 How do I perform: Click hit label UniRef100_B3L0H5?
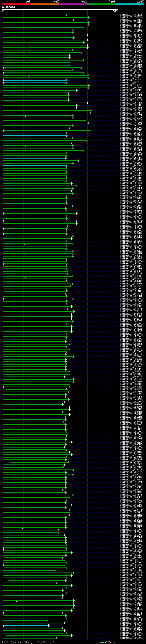(131, 409)
